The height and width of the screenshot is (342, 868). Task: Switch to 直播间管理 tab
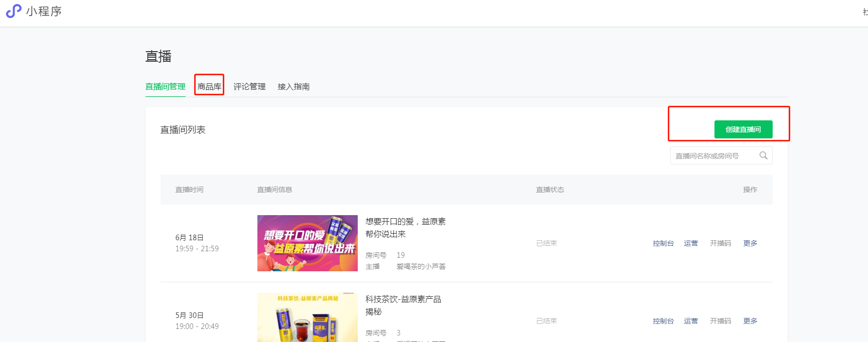tap(165, 87)
